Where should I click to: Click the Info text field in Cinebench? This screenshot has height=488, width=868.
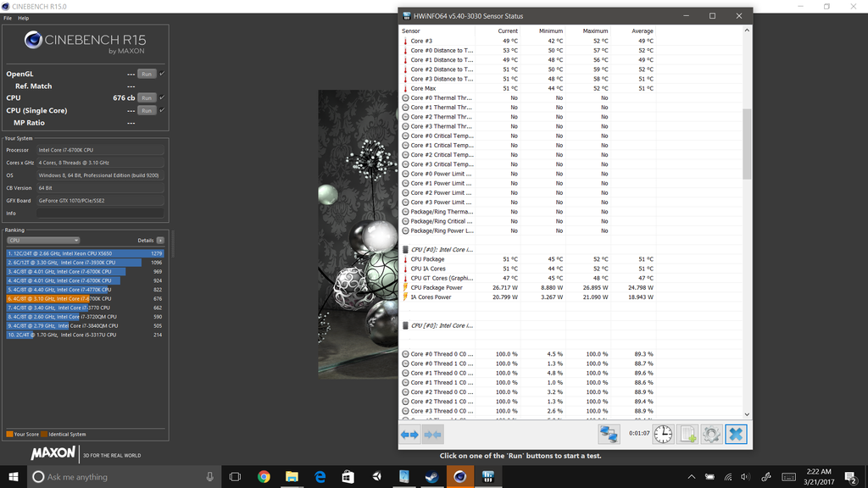[100, 213]
